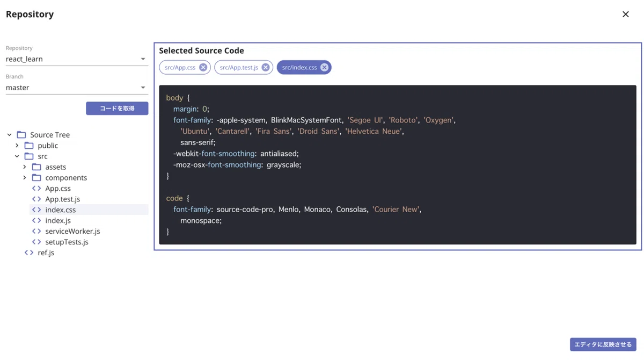
Task: Click the code icon beside App.test.js
Action: [36, 199]
